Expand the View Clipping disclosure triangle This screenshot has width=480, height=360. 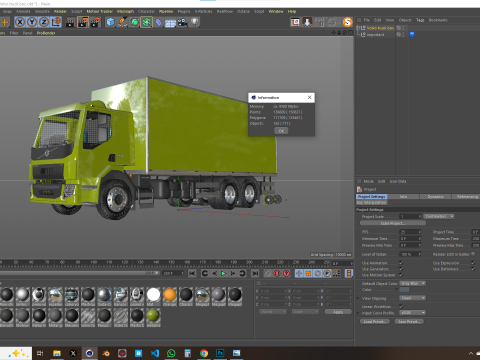click(358, 298)
